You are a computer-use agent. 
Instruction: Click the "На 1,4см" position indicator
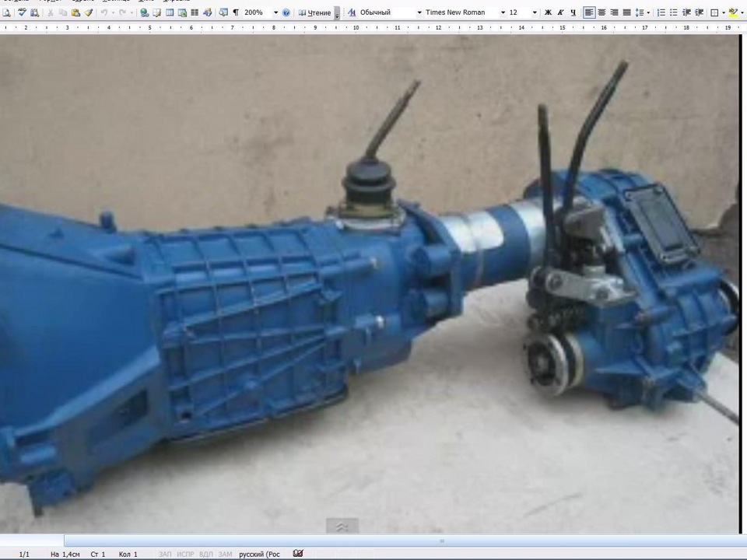pyautogui.click(x=65, y=555)
